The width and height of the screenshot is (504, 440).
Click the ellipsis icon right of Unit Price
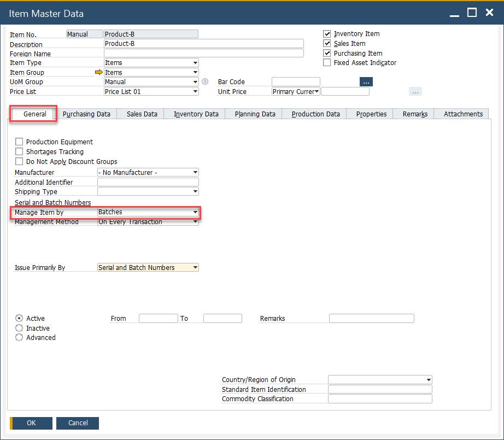click(x=415, y=91)
